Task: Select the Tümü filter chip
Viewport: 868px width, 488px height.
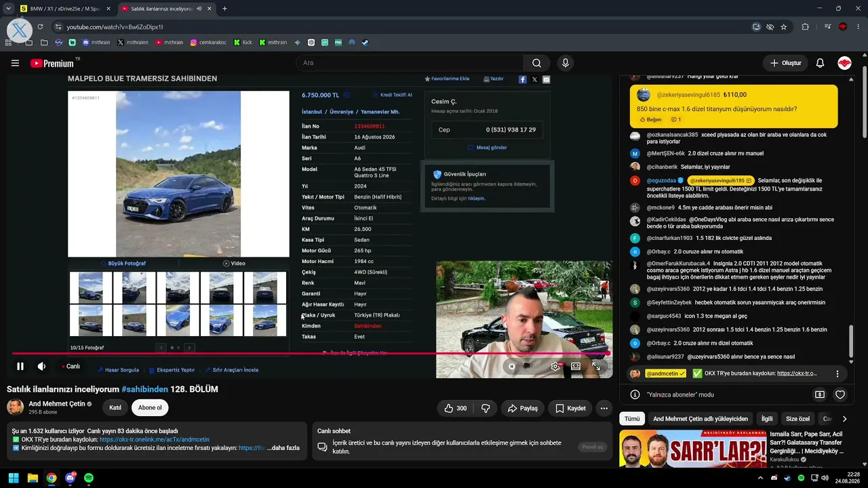Action: [632, 419]
